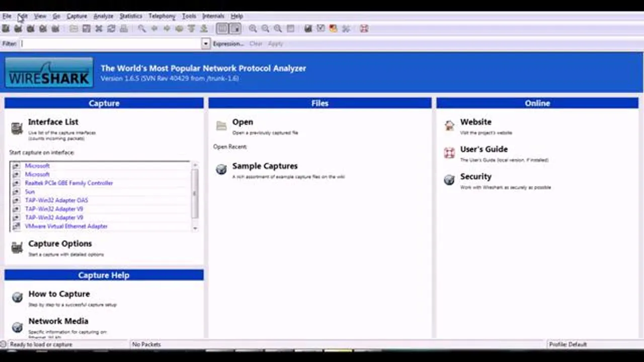644x362 pixels.
Task: Open the Go menu
Action: (x=56, y=16)
